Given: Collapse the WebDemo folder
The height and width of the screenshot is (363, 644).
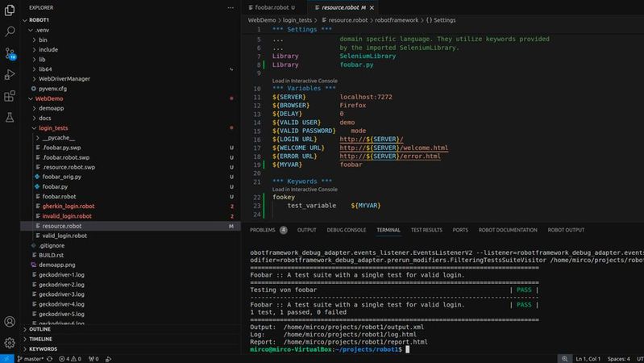Looking at the screenshot, I should coord(31,98).
